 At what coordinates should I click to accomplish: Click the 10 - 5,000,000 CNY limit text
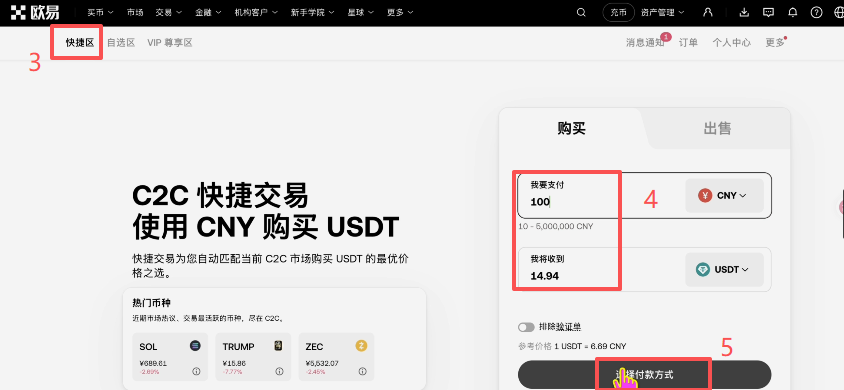click(555, 226)
